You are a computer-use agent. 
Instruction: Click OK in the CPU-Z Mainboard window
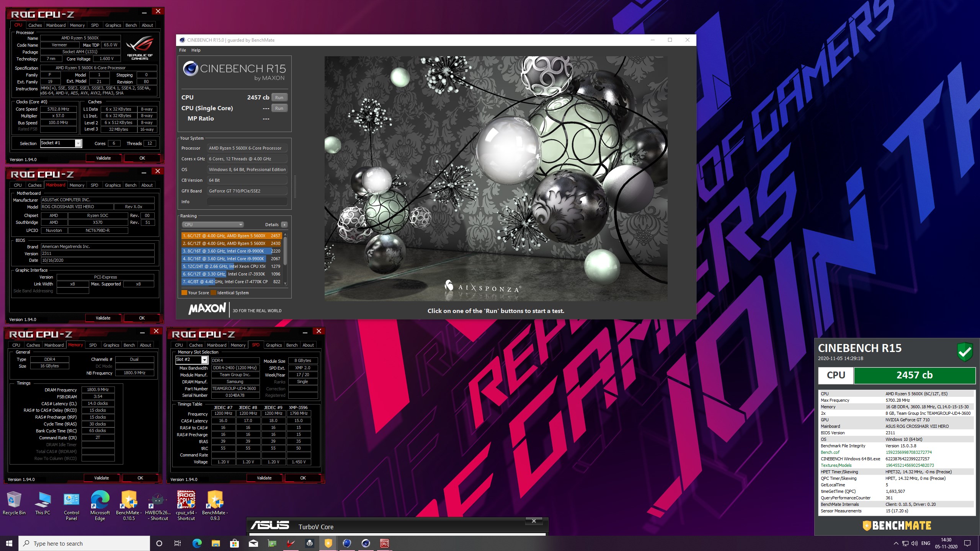pyautogui.click(x=142, y=318)
